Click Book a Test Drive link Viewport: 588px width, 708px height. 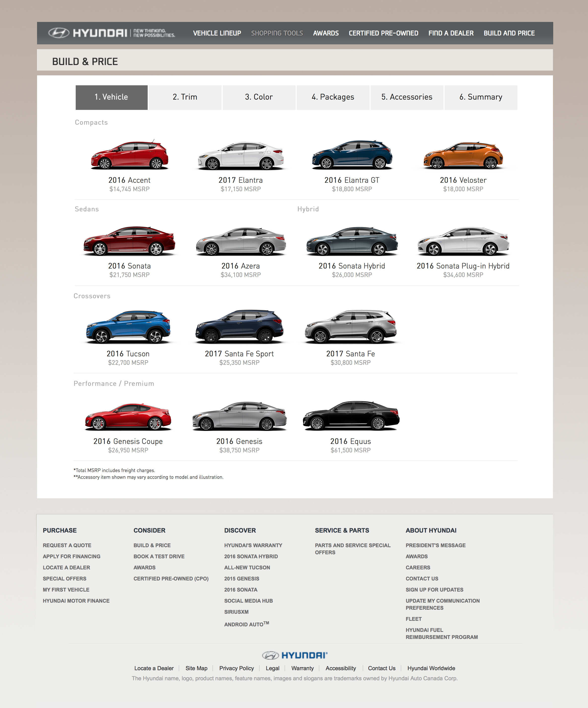[159, 556]
